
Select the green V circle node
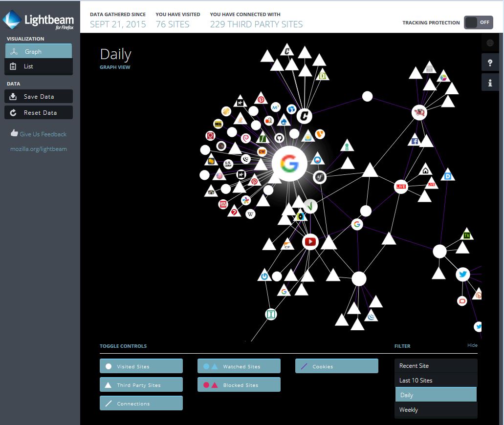point(310,206)
